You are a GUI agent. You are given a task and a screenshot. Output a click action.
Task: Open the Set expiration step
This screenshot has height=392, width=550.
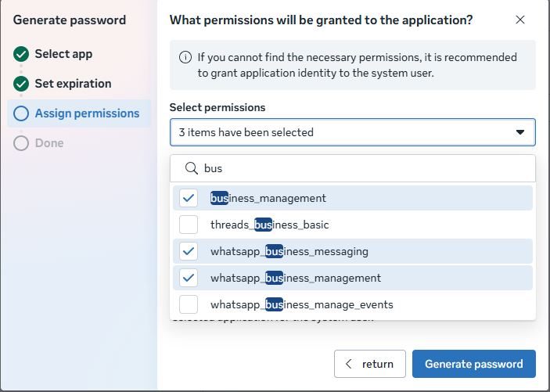coord(73,84)
